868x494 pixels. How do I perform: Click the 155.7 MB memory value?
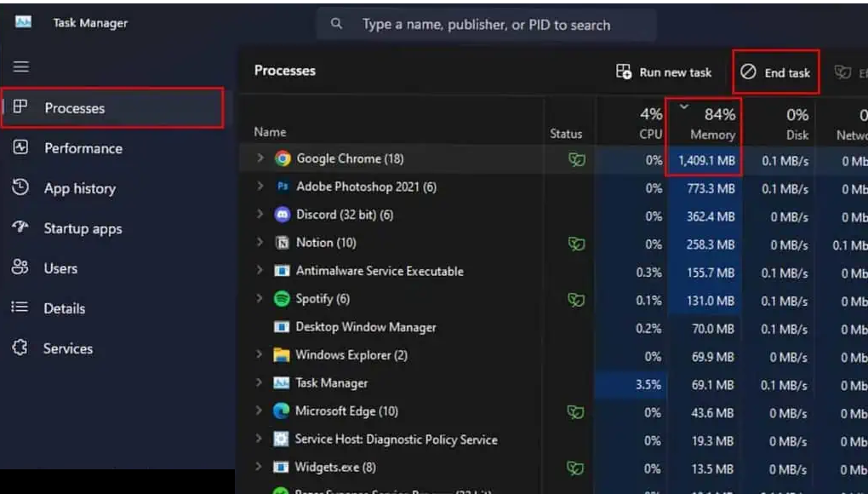click(x=711, y=273)
